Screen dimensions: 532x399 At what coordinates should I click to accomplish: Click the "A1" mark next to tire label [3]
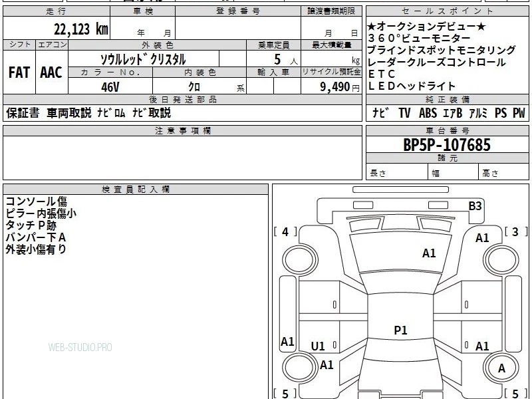(x=482, y=238)
